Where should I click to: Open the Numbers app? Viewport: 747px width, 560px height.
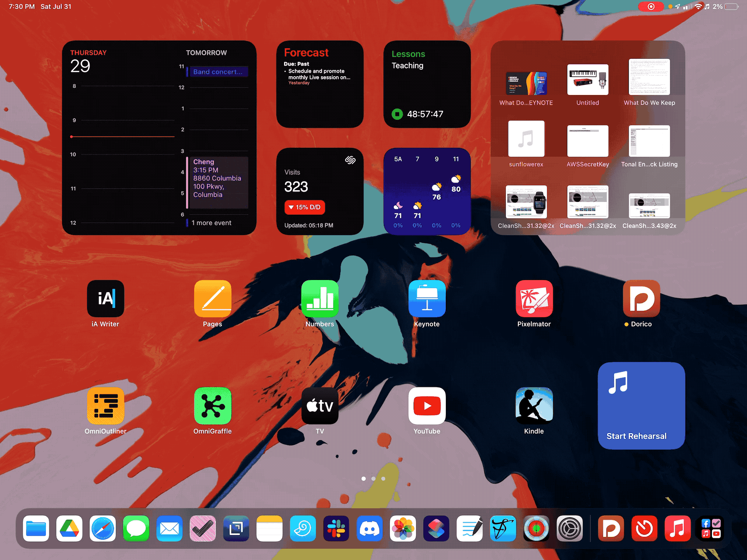click(320, 298)
